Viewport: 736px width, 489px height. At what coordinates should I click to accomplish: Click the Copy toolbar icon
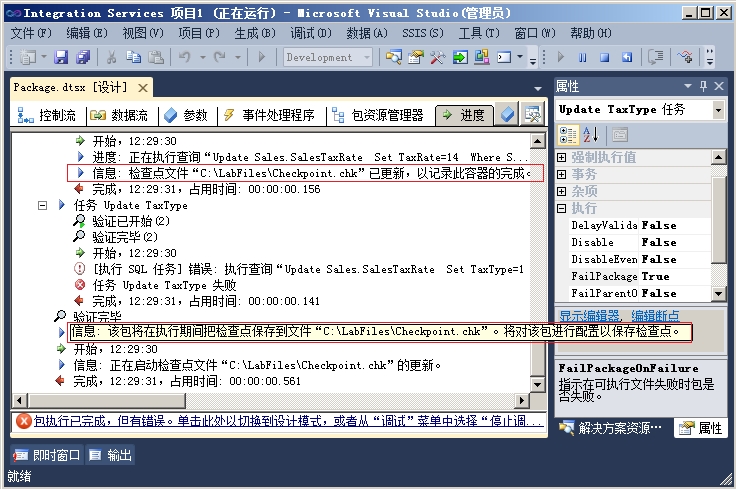133,57
